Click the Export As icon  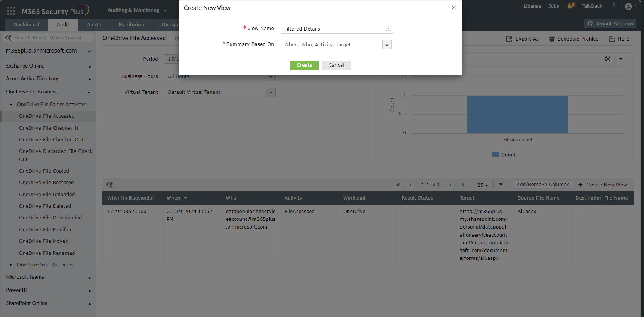tap(509, 39)
